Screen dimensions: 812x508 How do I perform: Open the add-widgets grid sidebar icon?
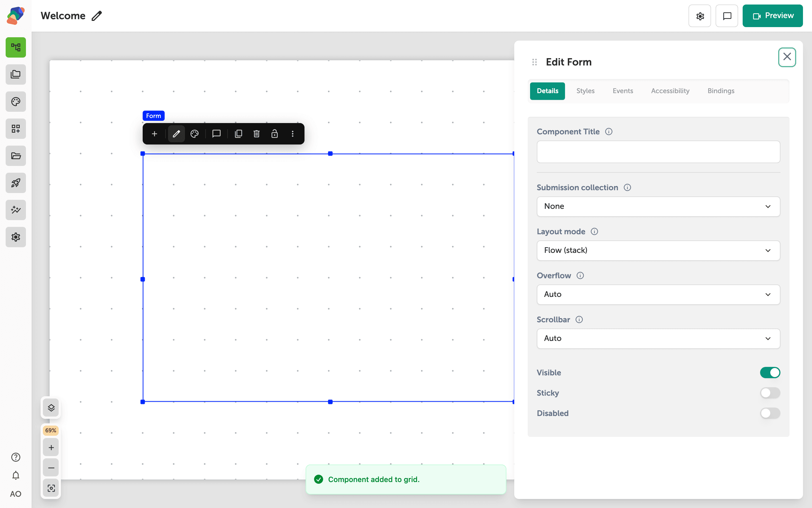click(16, 129)
